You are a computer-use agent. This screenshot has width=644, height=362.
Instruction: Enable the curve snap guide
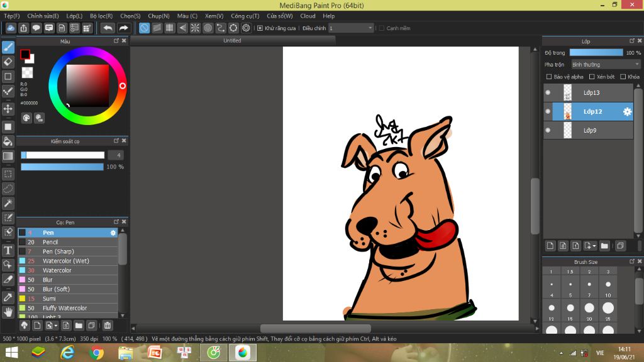click(x=221, y=28)
